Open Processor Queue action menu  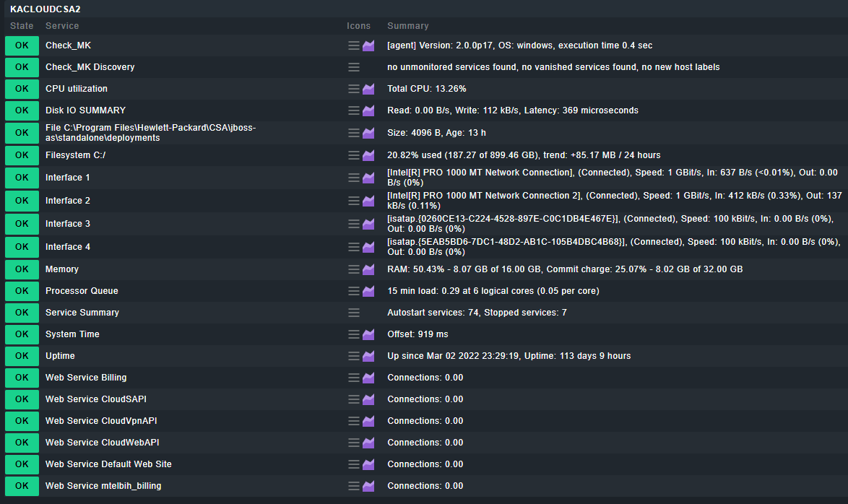tap(354, 292)
